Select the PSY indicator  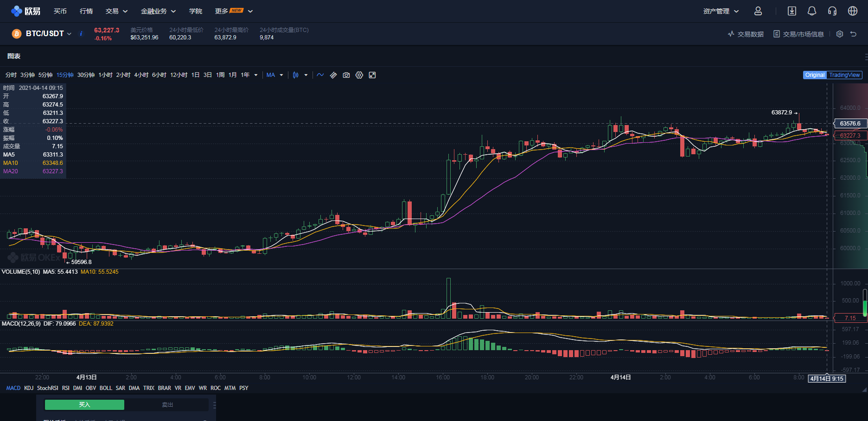(x=244, y=388)
